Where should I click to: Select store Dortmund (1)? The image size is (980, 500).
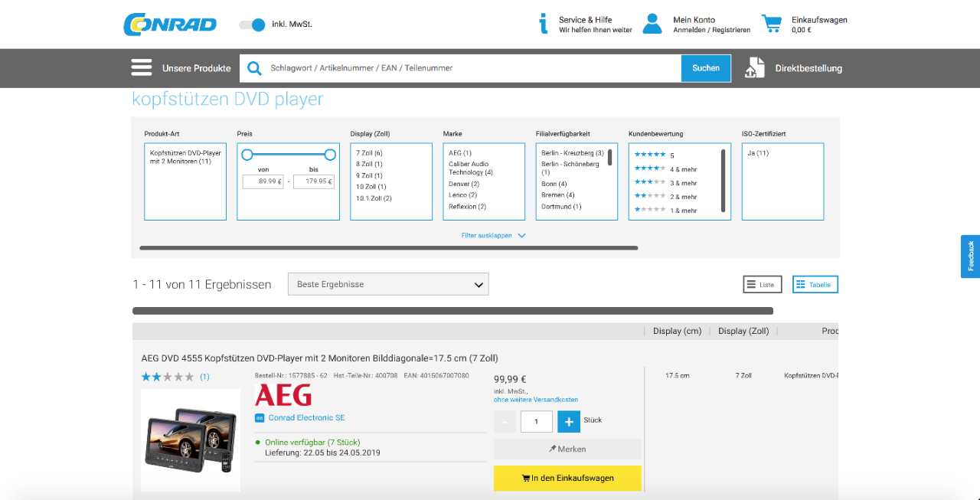click(x=561, y=207)
